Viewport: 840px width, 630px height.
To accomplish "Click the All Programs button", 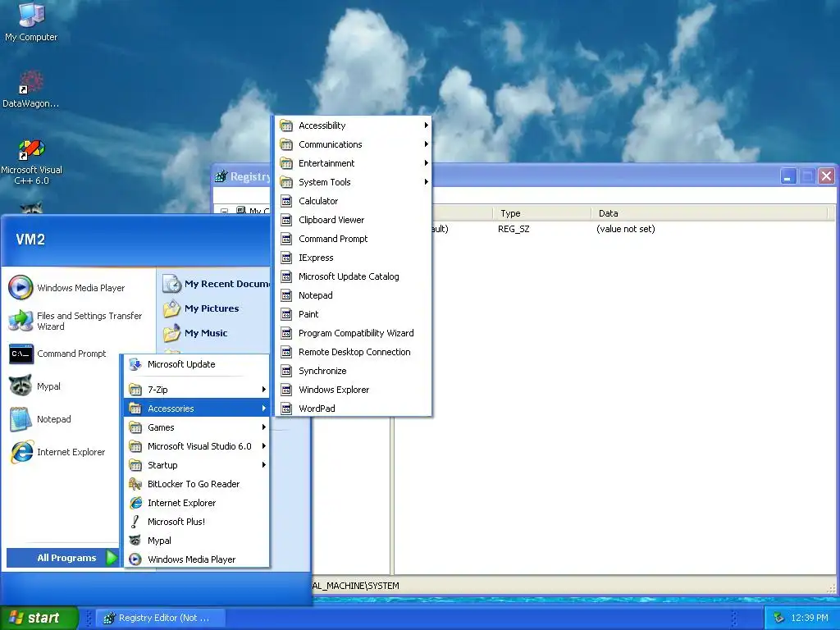I will point(63,558).
